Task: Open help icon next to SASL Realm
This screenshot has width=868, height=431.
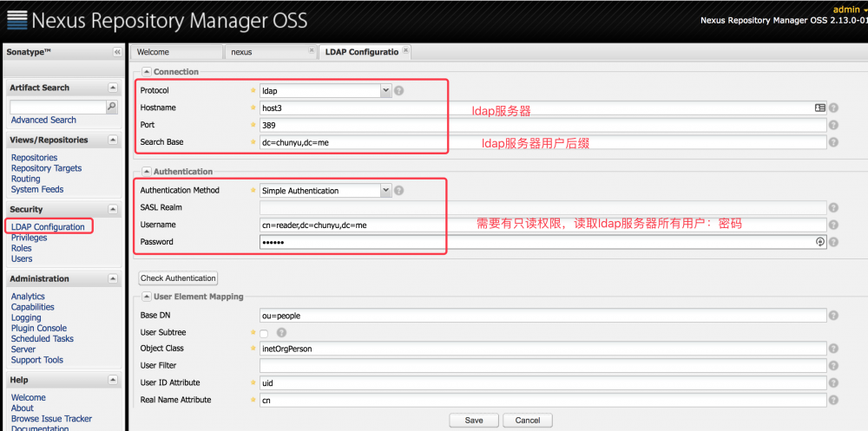Action: (x=833, y=208)
